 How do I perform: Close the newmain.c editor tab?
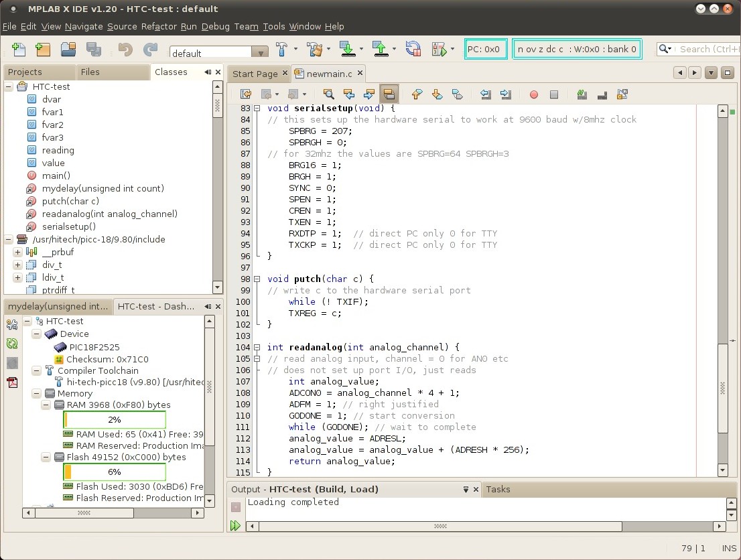(x=360, y=73)
